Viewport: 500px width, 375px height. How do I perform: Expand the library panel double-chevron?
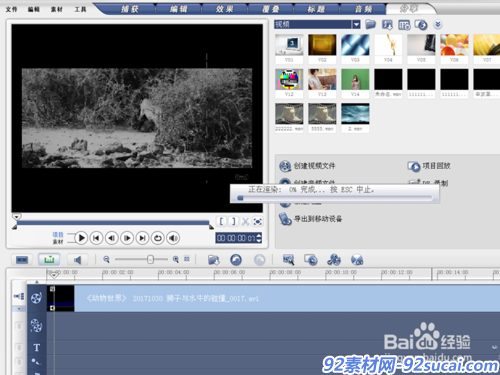pos(438,24)
